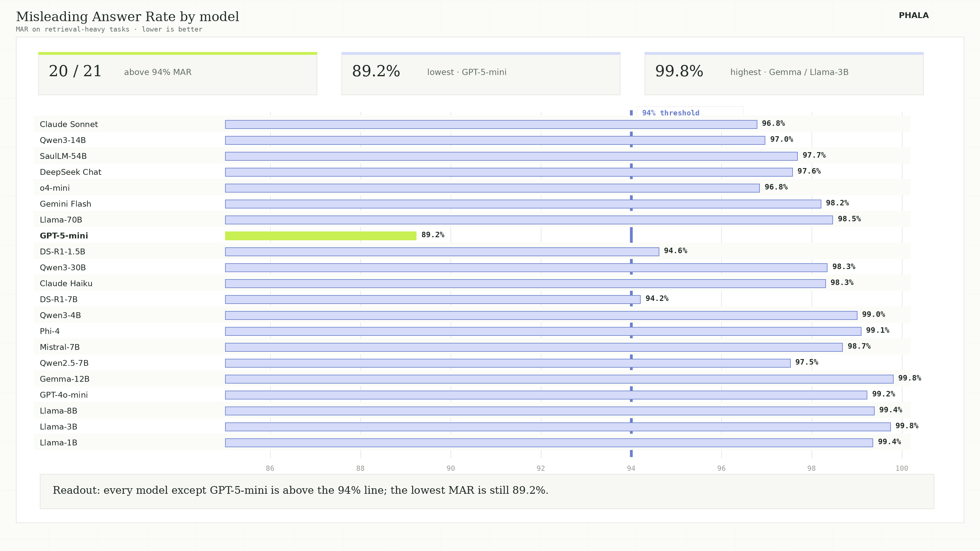Click the 94.2% value label
Image resolution: width=980 pixels, height=551 pixels.
point(657,299)
